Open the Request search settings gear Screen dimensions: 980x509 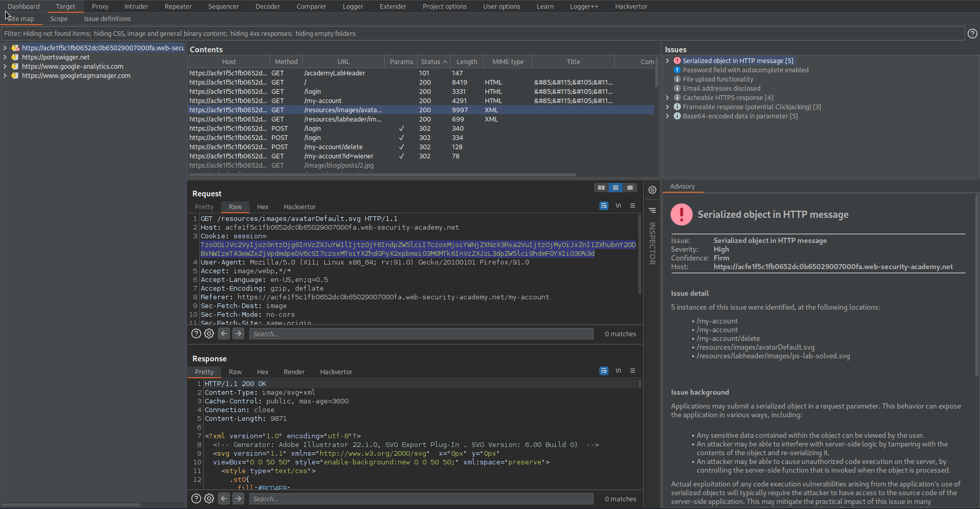click(209, 334)
